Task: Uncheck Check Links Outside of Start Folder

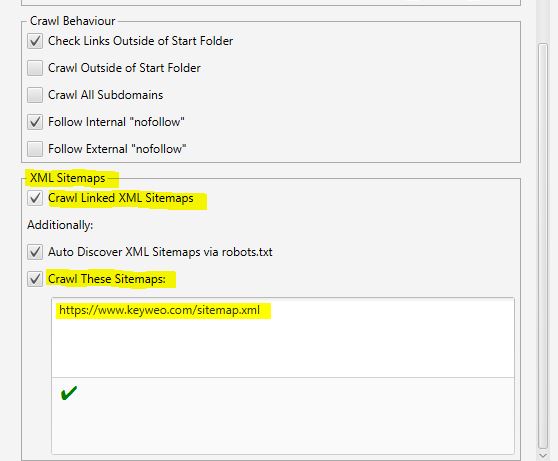Action: (x=35, y=41)
